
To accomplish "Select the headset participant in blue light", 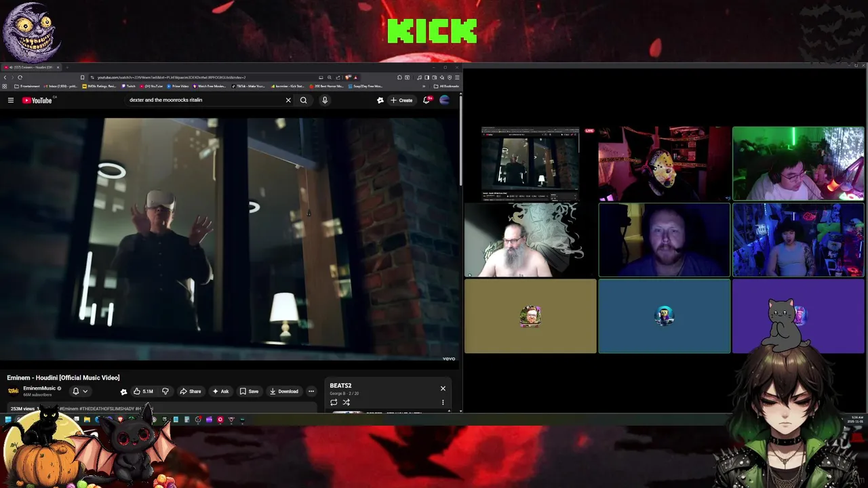I will [x=664, y=240].
